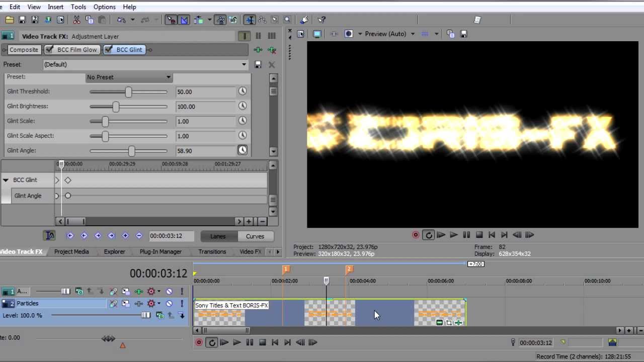644x362 pixels.
Task: Open the Plug-In Manager tab
Action: tap(160, 251)
